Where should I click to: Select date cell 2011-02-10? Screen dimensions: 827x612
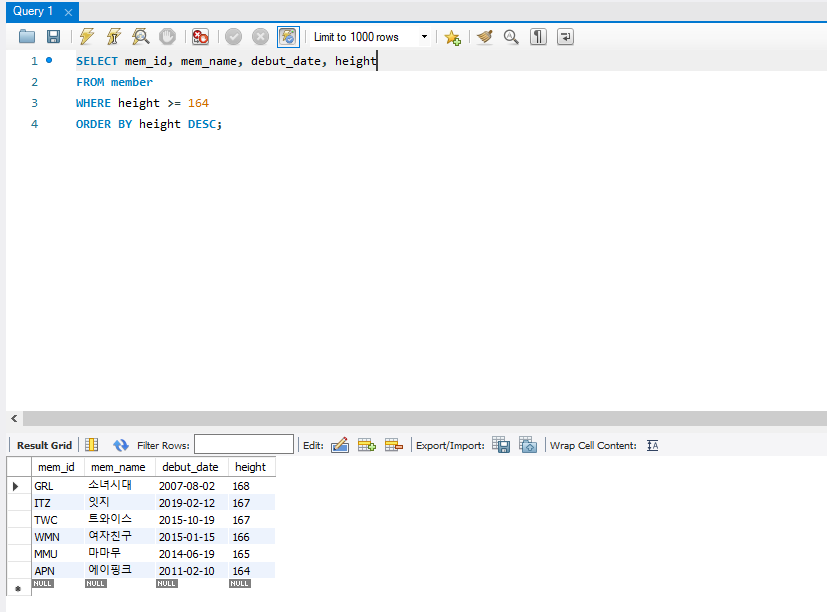coord(191,571)
